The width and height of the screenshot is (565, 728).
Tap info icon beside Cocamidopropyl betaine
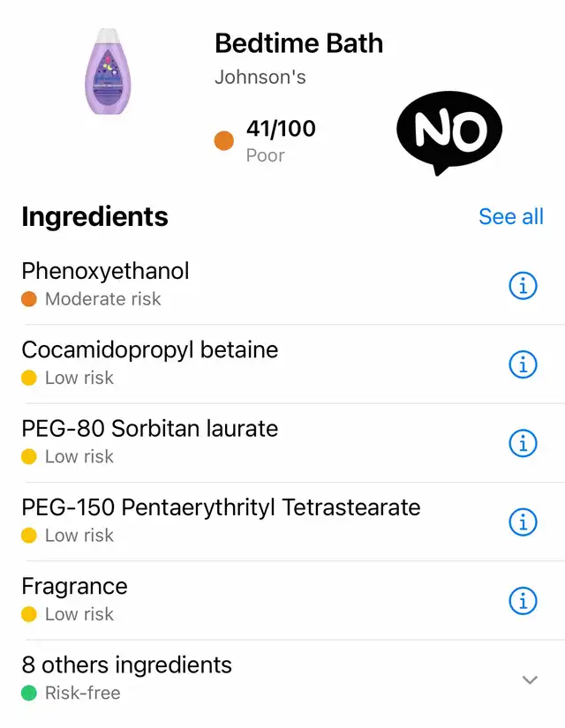524,364
